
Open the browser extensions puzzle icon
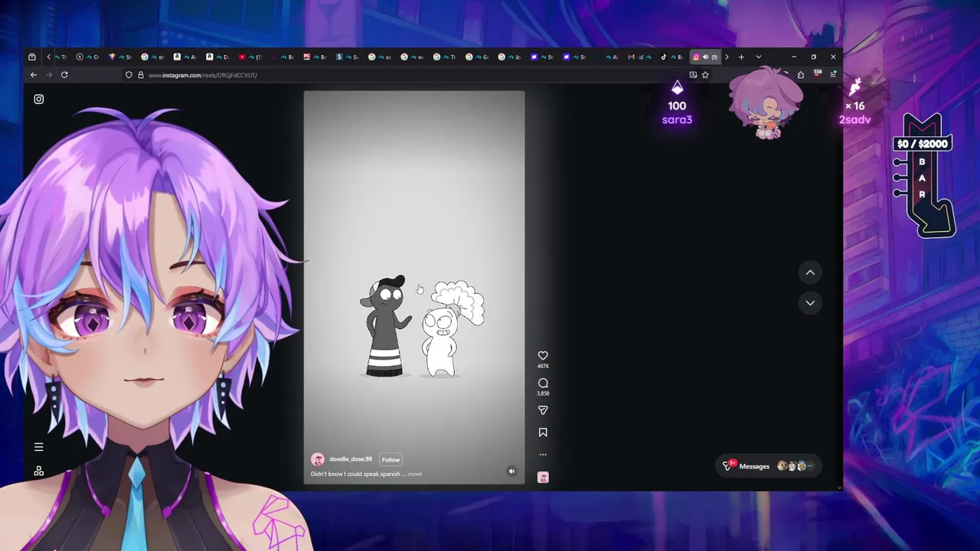pos(801,75)
